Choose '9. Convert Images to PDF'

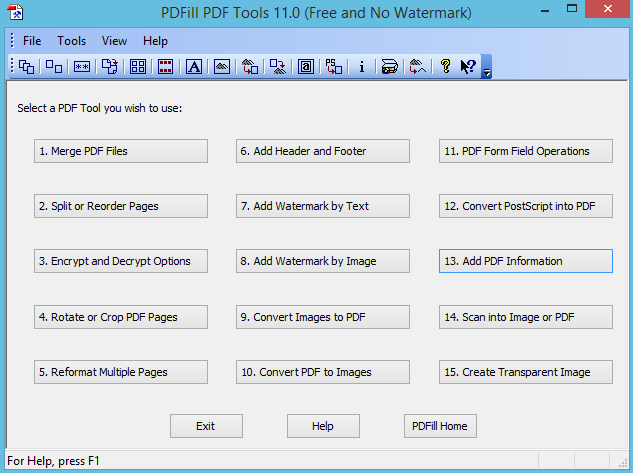(322, 317)
